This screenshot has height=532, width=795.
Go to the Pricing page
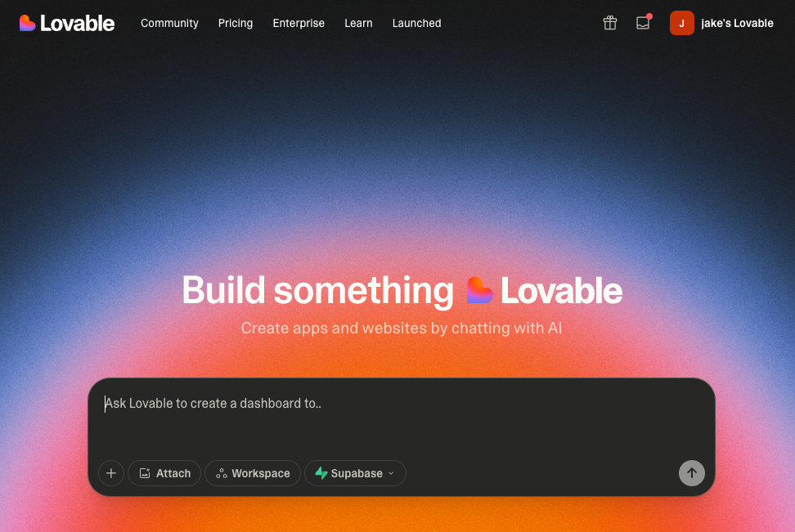tap(236, 23)
